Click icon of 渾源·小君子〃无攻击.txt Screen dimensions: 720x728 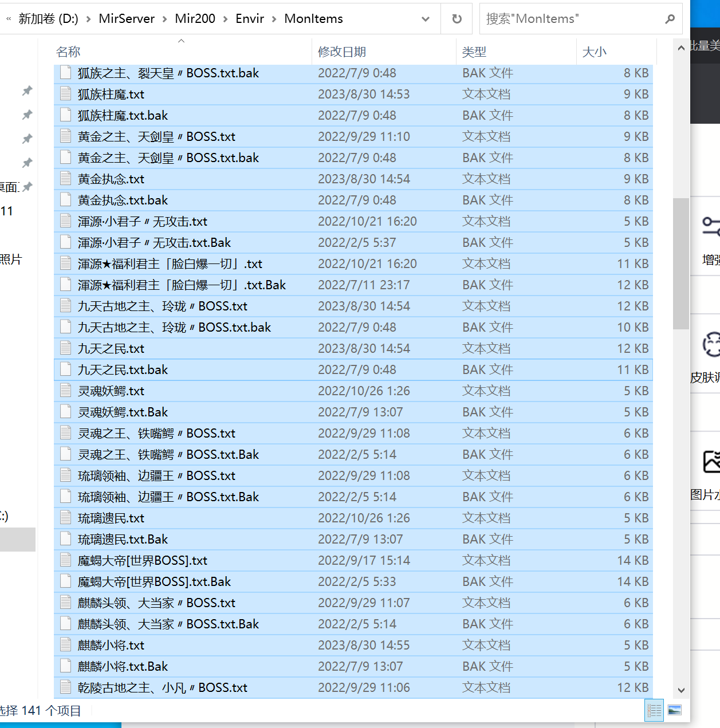(x=66, y=221)
